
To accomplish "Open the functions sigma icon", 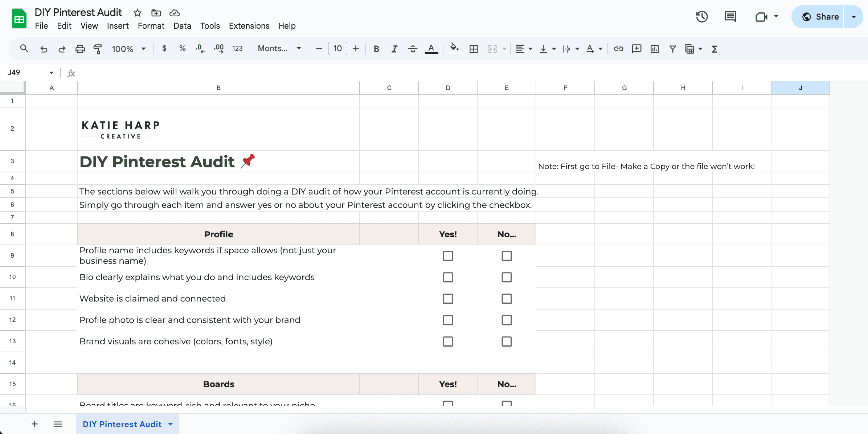I will (715, 49).
